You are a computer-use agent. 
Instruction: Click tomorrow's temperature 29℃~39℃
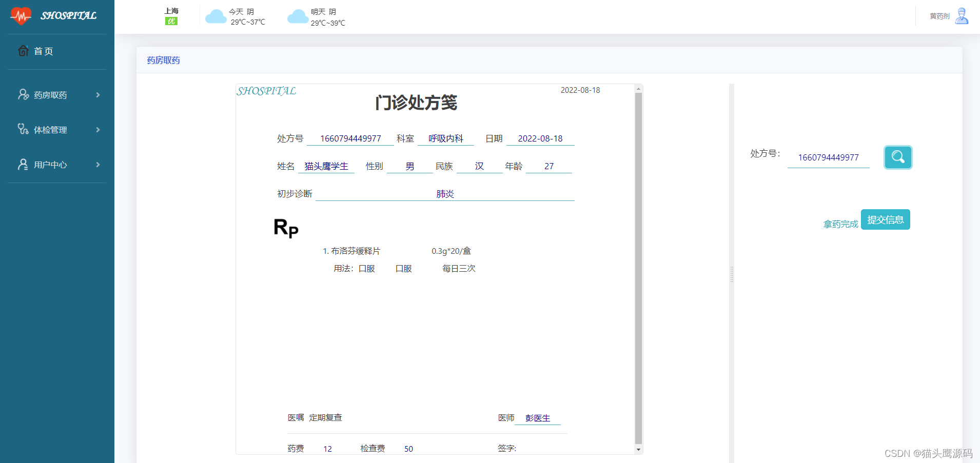[x=328, y=23]
